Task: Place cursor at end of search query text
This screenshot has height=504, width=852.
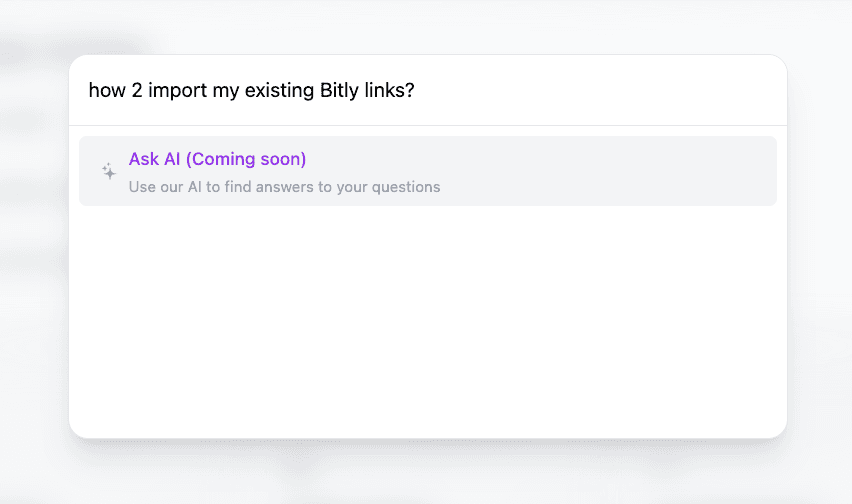Action: pyautogui.click(x=416, y=90)
